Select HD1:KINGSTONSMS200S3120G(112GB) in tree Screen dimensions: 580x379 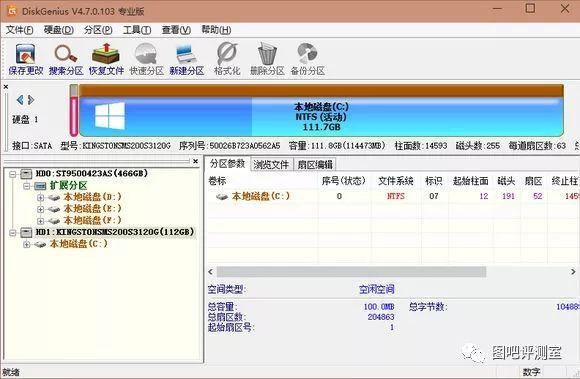pos(115,232)
